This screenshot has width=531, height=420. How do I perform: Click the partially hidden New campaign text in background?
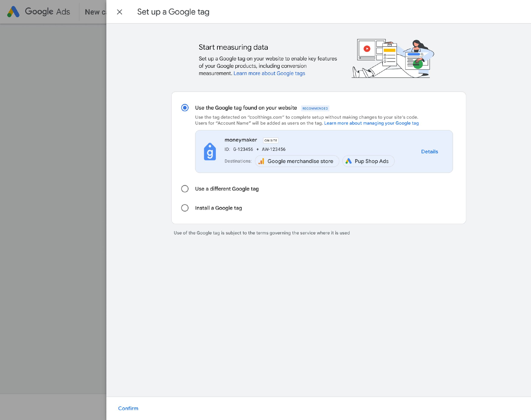(x=95, y=12)
